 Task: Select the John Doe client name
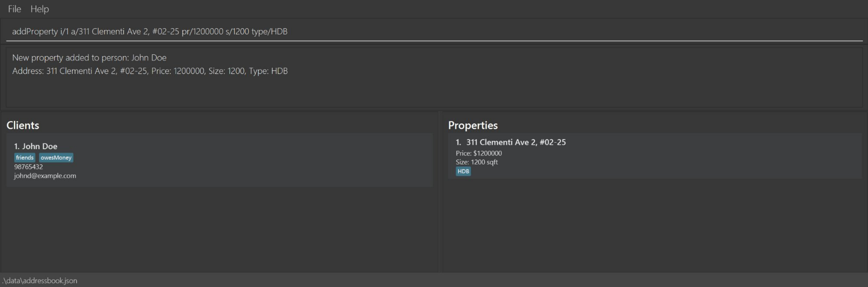point(39,146)
